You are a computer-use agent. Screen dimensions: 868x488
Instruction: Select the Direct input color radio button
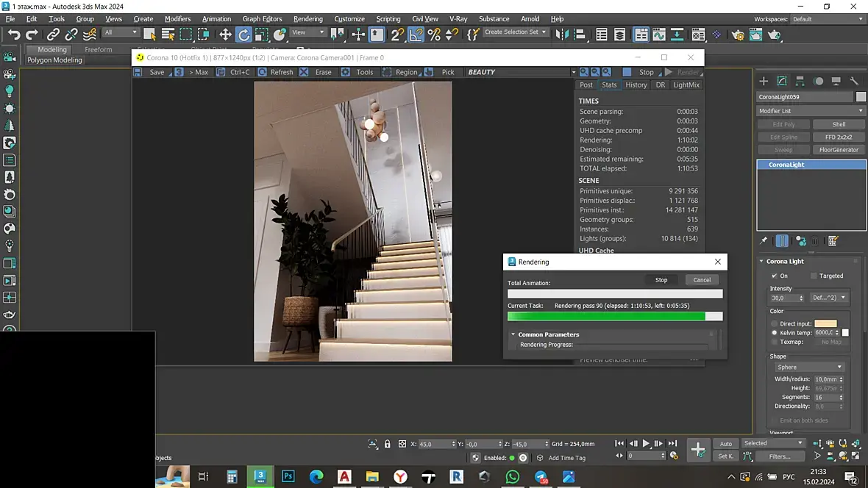point(775,323)
